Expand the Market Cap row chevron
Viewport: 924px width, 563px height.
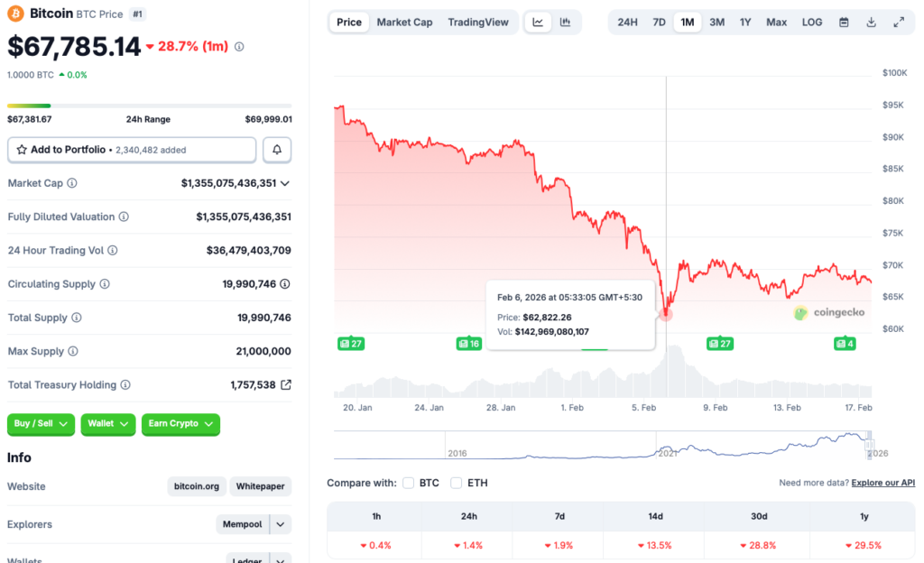coord(288,183)
